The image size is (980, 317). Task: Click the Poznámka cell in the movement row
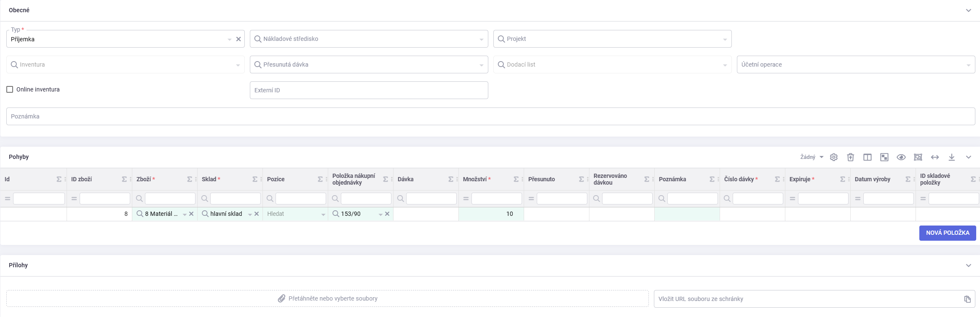click(687, 214)
